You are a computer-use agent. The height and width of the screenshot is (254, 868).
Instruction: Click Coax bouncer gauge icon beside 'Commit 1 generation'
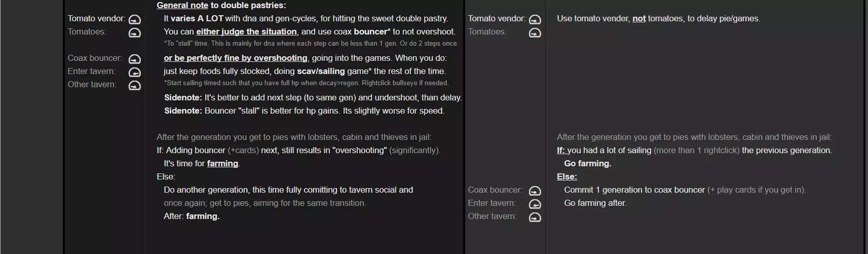(535, 191)
